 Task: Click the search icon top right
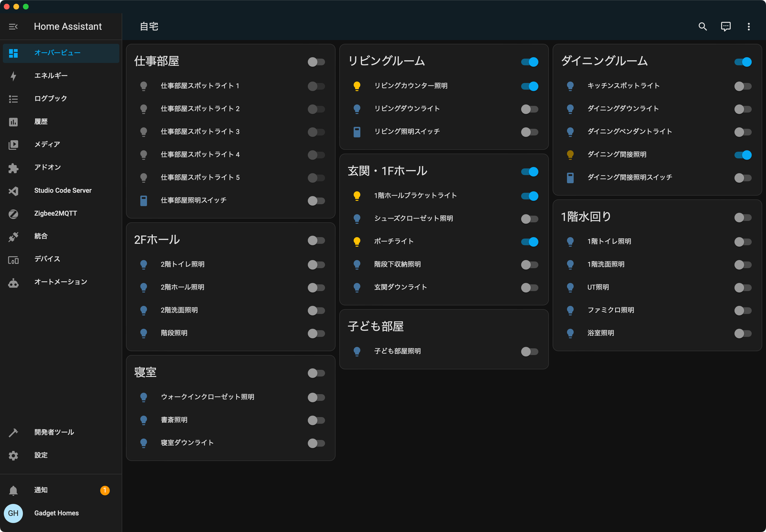point(702,27)
